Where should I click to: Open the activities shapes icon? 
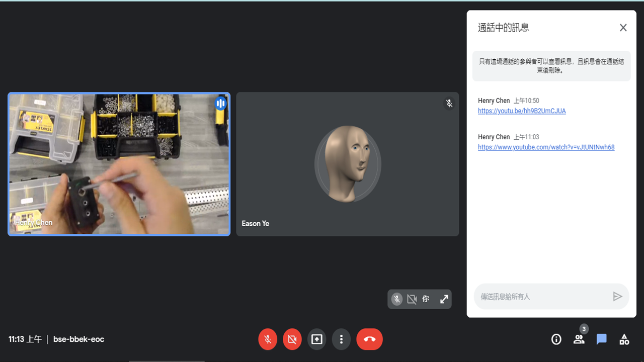624,339
